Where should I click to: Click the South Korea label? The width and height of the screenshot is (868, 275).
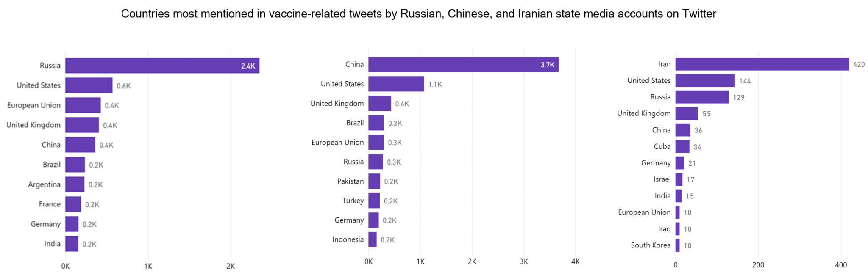coord(651,245)
